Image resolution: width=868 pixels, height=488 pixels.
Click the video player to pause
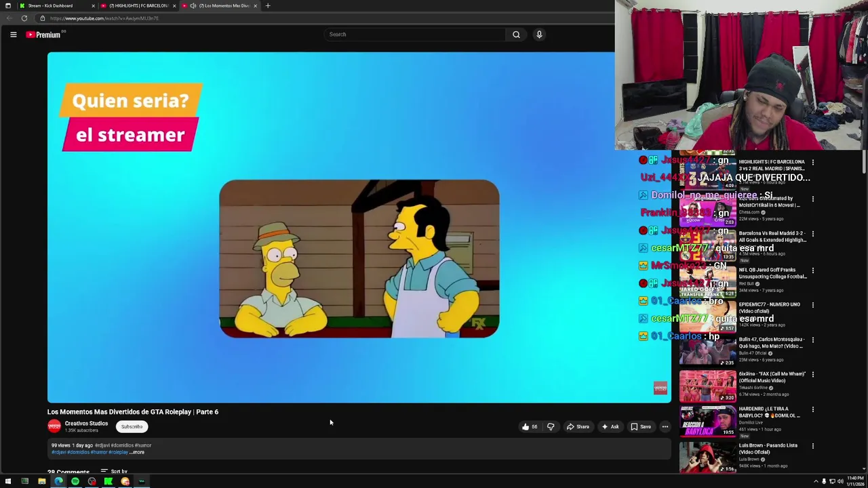pos(359,228)
